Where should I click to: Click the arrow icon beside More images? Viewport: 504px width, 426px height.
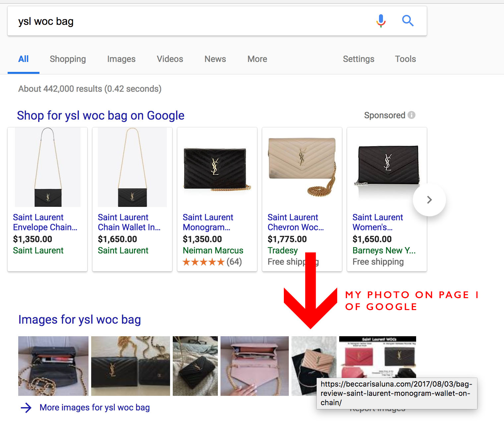26,408
